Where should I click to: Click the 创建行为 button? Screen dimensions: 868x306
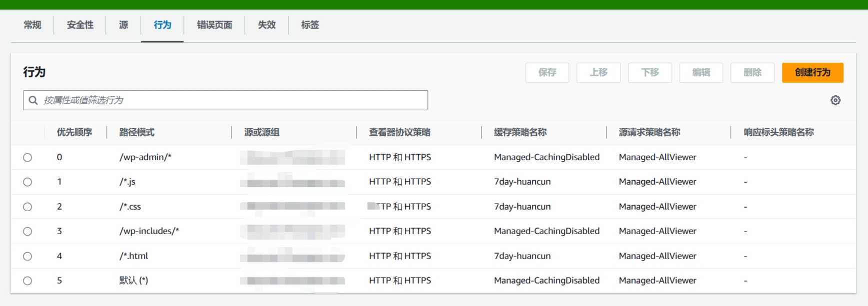point(812,72)
